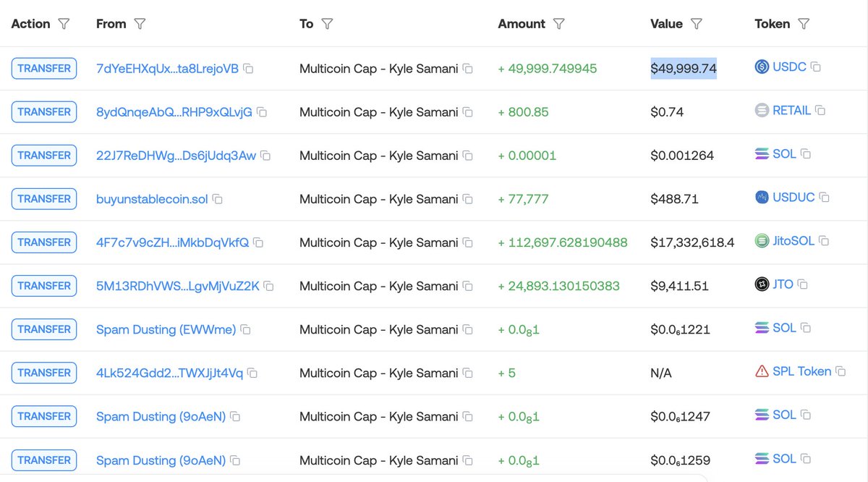Screen dimensions: 868x482
Task: Copy address 5M13RDhVWS...LgvMjVuZ2K
Action: tap(268, 286)
